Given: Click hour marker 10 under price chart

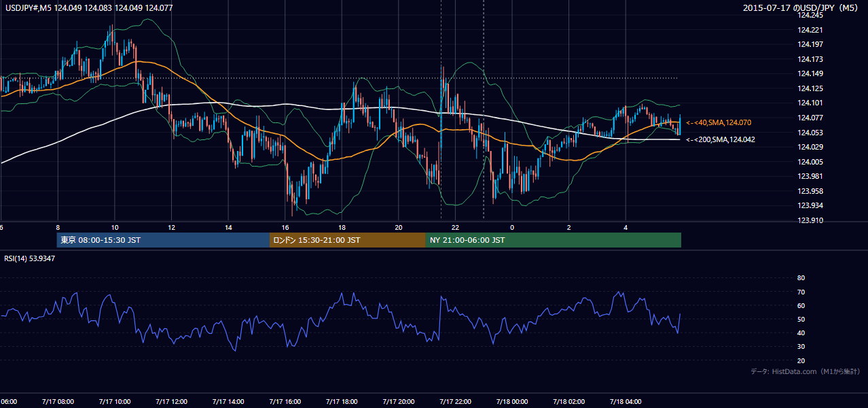Looking at the screenshot, I should click(114, 227).
